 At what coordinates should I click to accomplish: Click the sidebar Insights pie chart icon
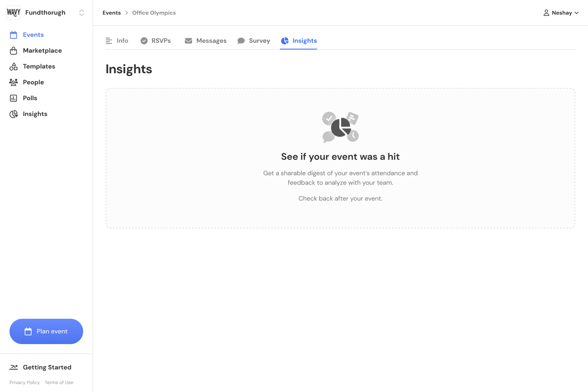(13, 114)
